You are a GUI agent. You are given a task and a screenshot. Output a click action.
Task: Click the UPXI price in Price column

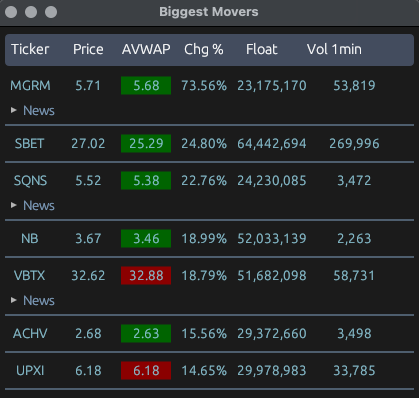tap(88, 371)
